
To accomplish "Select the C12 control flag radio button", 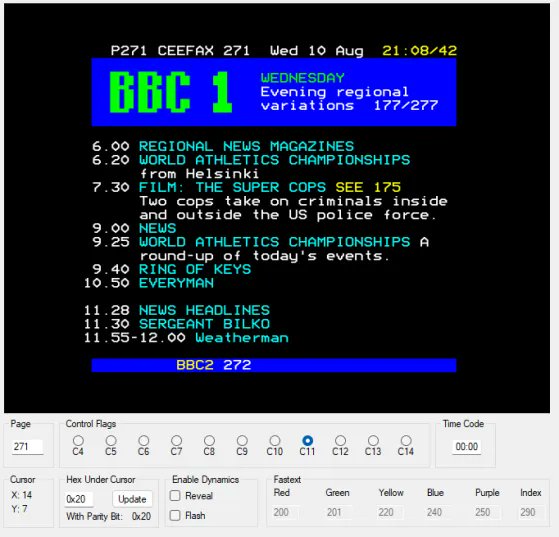I will 340,441.
